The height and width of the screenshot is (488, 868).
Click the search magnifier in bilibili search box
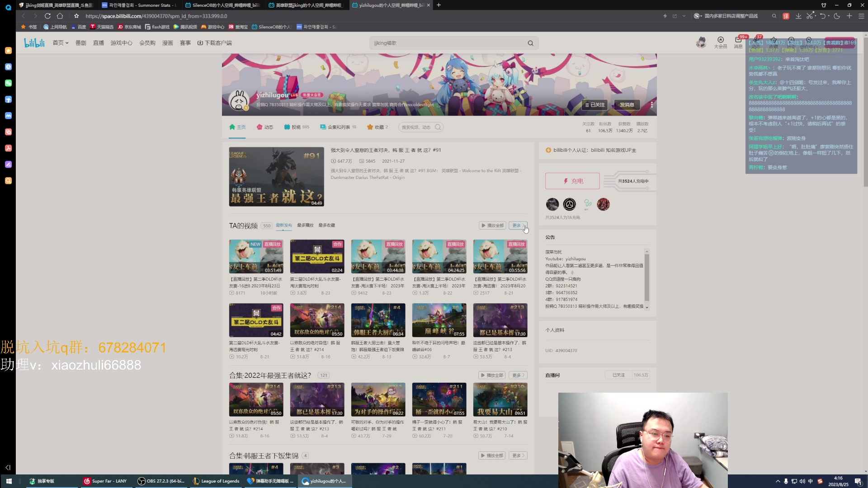530,43
